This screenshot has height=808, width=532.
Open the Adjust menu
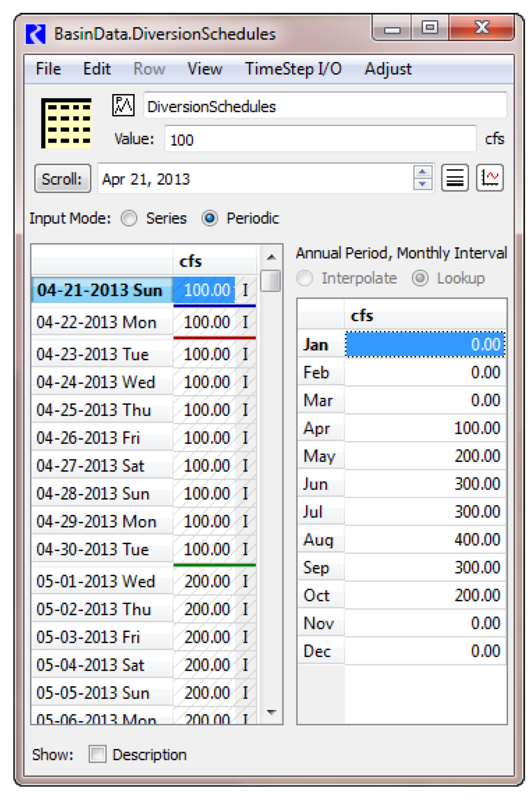click(x=388, y=69)
